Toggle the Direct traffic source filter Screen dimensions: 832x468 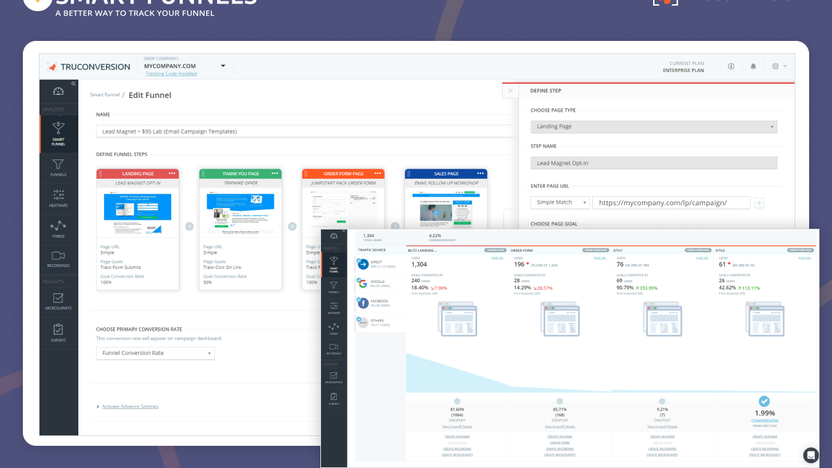[362, 265]
